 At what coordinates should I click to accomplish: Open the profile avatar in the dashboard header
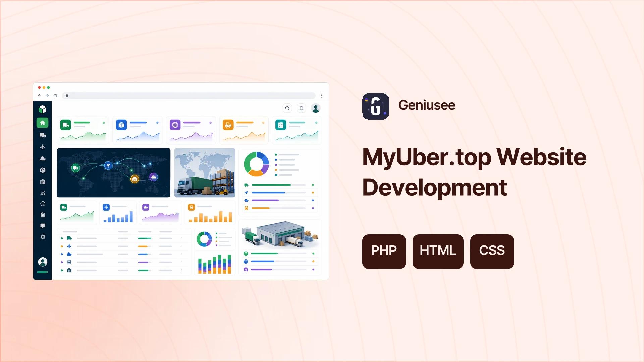(316, 108)
